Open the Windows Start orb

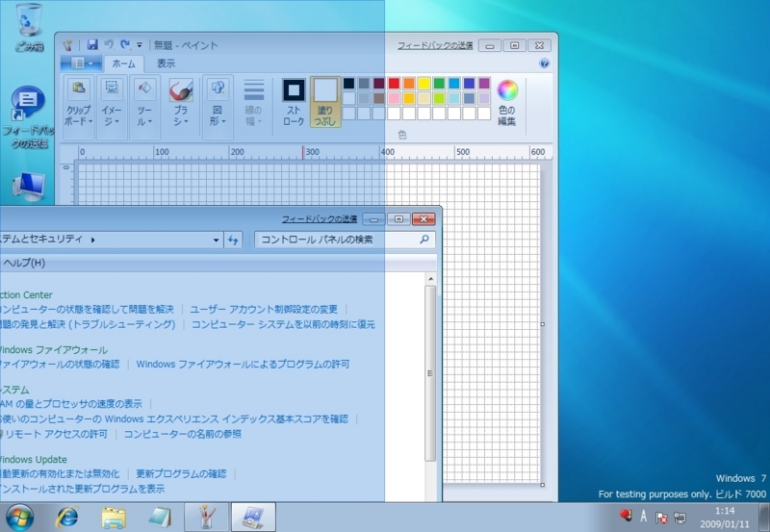point(19,517)
